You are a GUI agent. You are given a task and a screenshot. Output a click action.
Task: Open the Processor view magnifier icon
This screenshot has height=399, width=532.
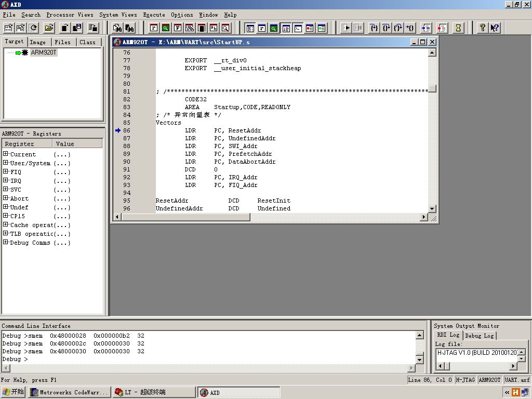(225, 28)
